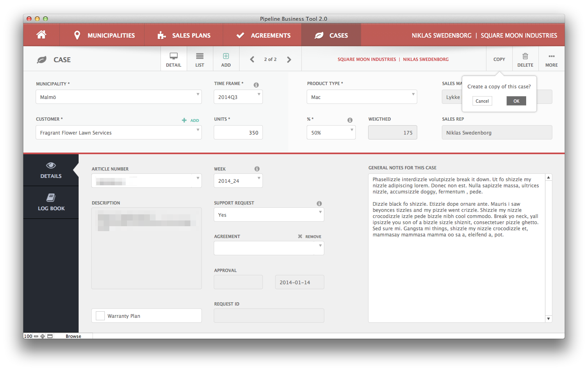The image size is (588, 371).
Task: Switch to List view icon
Action: coord(200,56)
